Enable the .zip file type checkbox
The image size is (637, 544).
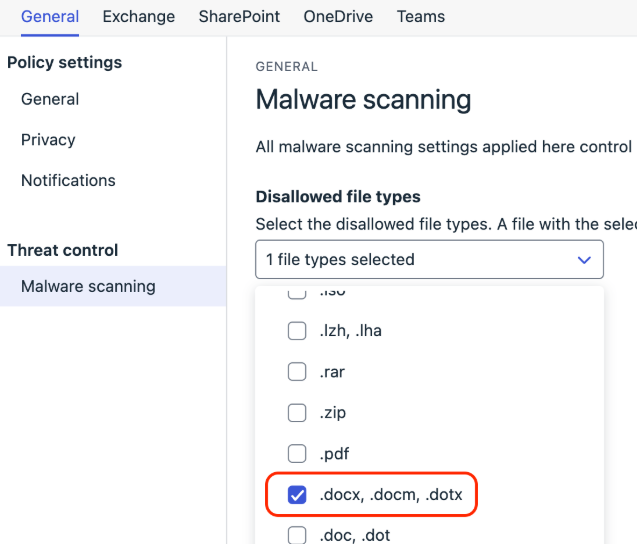coord(297,413)
